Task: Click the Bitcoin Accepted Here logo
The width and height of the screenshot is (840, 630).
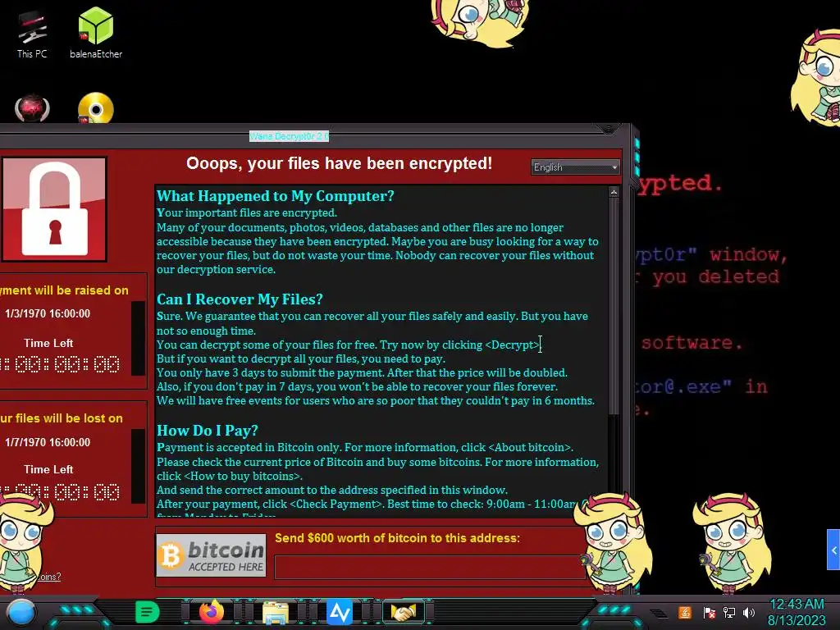Action: [x=211, y=555]
